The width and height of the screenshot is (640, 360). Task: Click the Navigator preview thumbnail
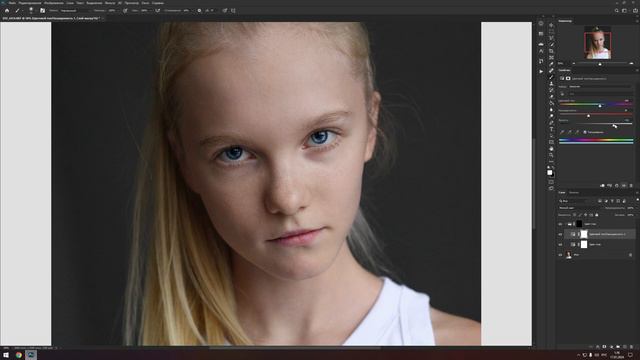598,43
